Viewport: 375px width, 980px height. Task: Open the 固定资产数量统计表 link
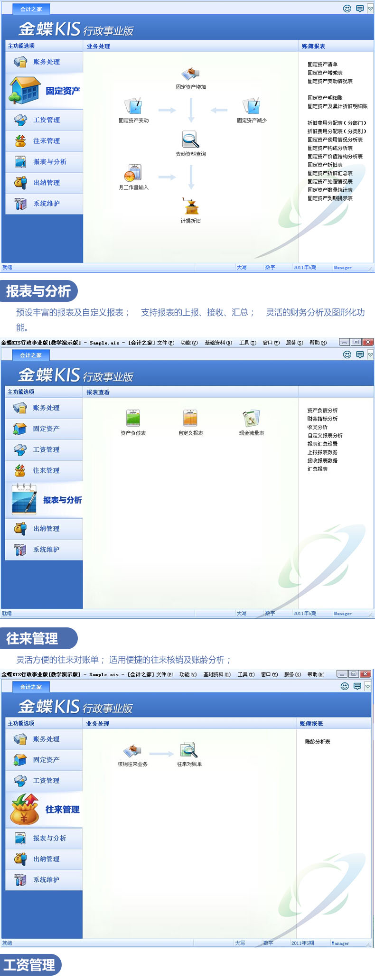point(330,190)
